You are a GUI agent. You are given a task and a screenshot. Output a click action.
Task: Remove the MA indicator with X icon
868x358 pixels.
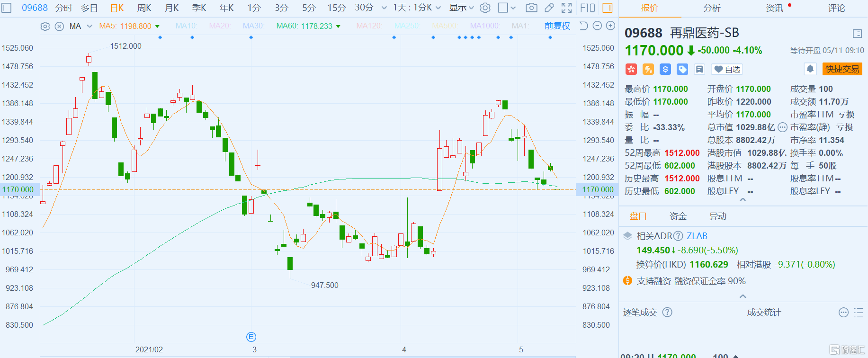(x=59, y=27)
